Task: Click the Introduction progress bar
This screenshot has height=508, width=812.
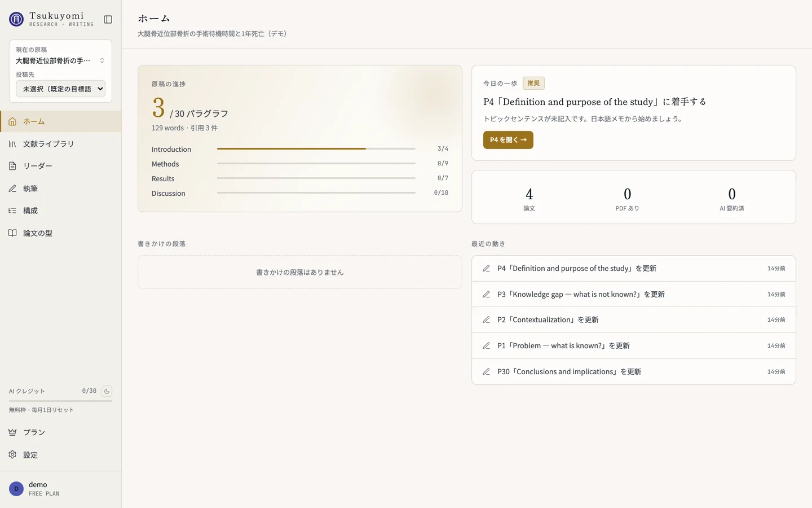Action: pyautogui.click(x=316, y=148)
